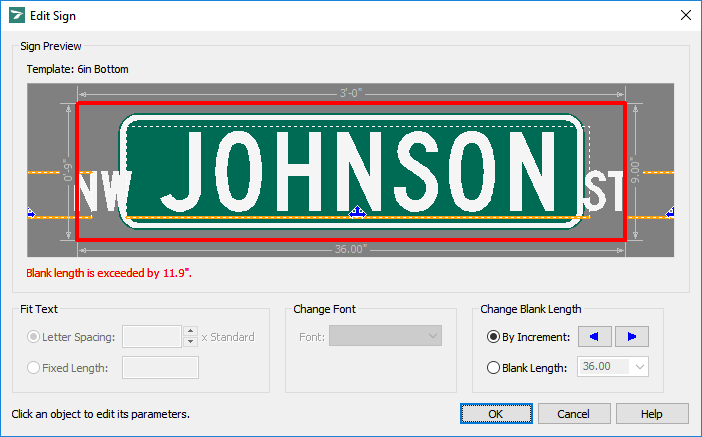Screen dimensions: 702x437
Task: Open Help for Edit Sign
Action: pyautogui.click(x=652, y=414)
